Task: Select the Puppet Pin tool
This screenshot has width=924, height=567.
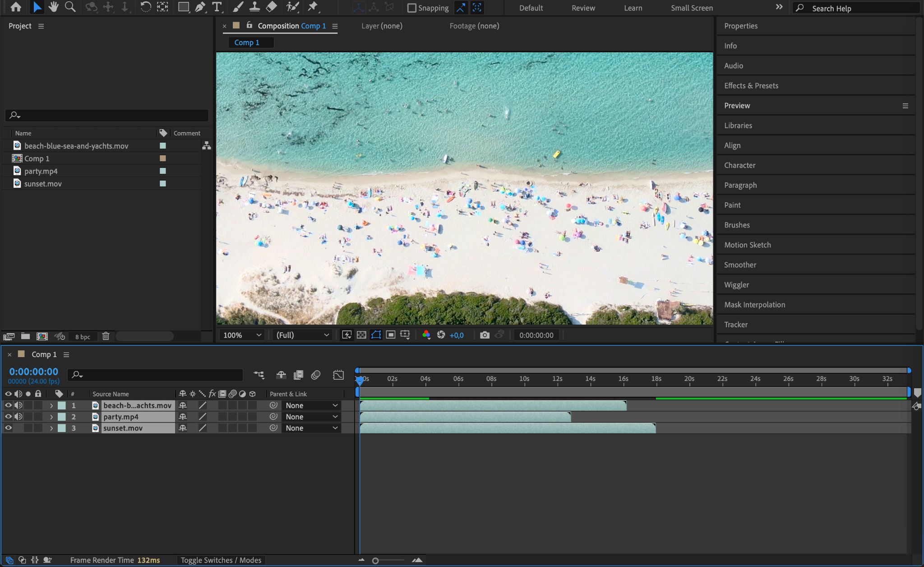Action: pyautogui.click(x=312, y=7)
